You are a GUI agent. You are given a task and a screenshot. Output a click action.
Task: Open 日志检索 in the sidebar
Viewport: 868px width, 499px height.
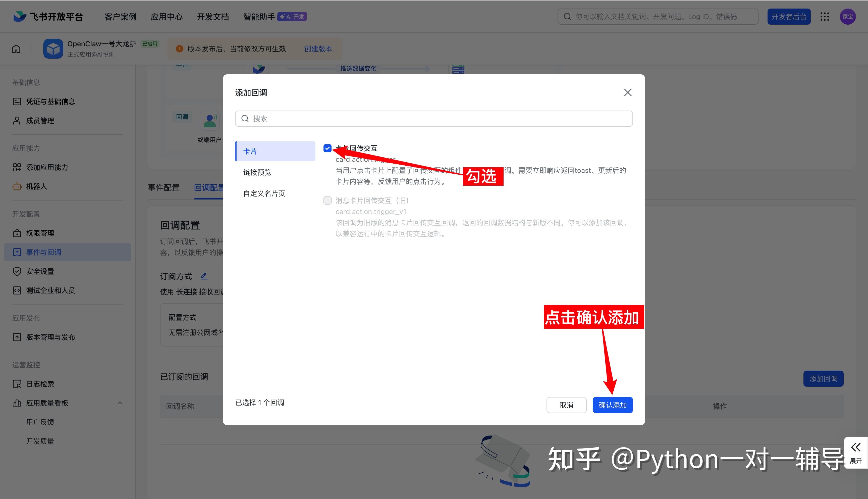point(40,384)
